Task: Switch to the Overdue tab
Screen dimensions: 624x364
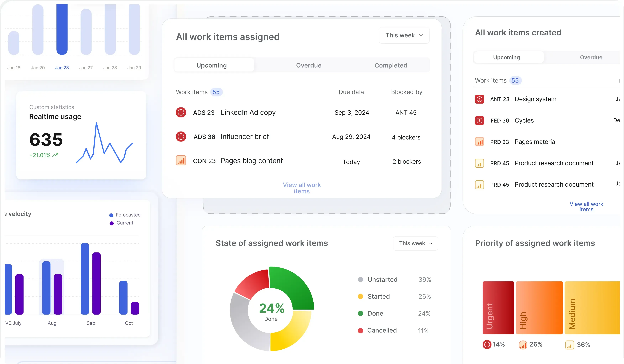Action: [x=309, y=65]
